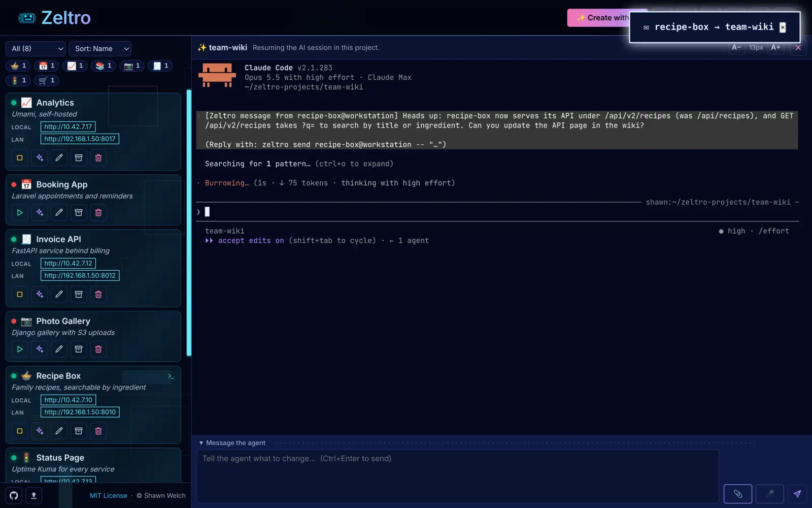The height and width of the screenshot is (508, 812).
Task: Filter by the calendar category chip
Action: click(47, 66)
